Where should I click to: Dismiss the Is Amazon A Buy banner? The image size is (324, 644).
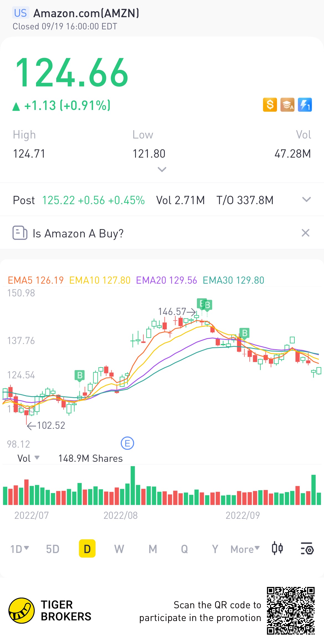point(305,233)
